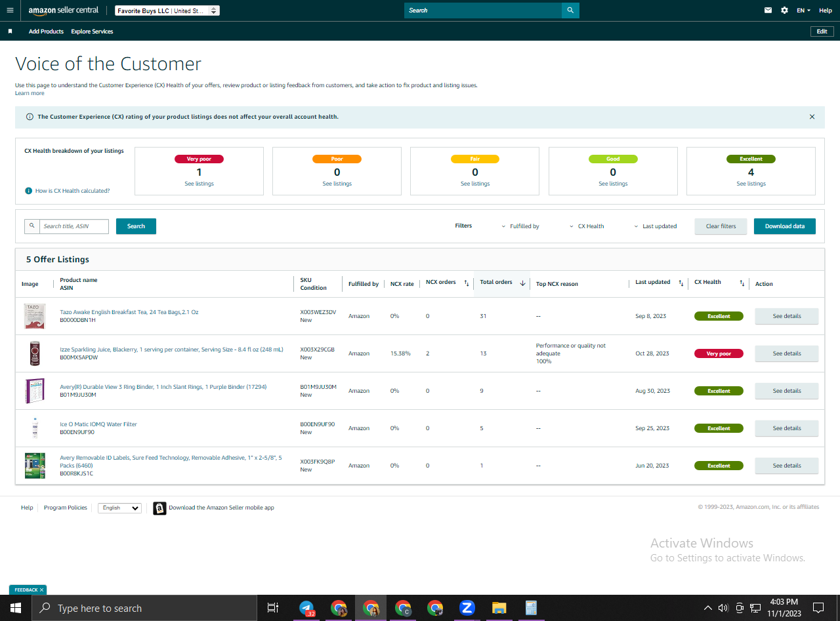The width and height of the screenshot is (840, 621).
Task: Open the Avery purple binder thumbnail
Action: tap(35, 391)
